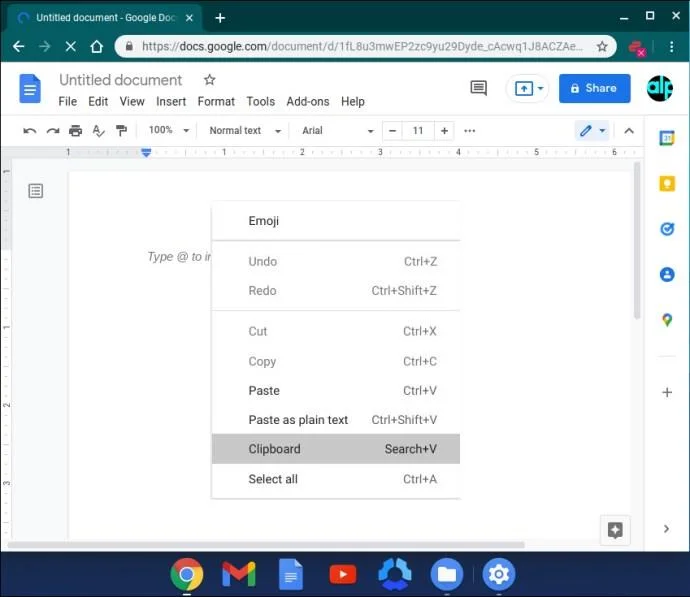Click the address bar URL
This screenshot has width=690, height=597.
coord(362,46)
